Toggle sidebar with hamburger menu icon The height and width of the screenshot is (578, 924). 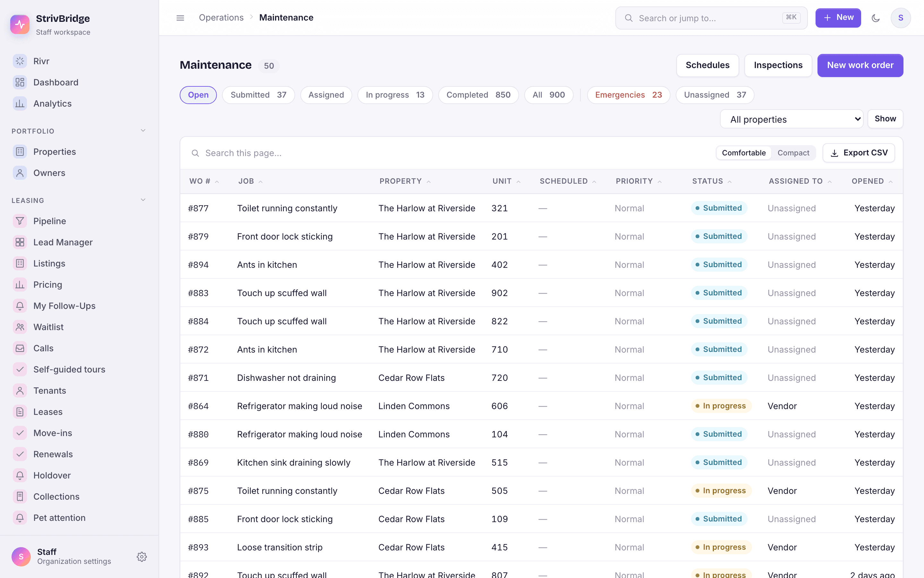tap(180, 18)
